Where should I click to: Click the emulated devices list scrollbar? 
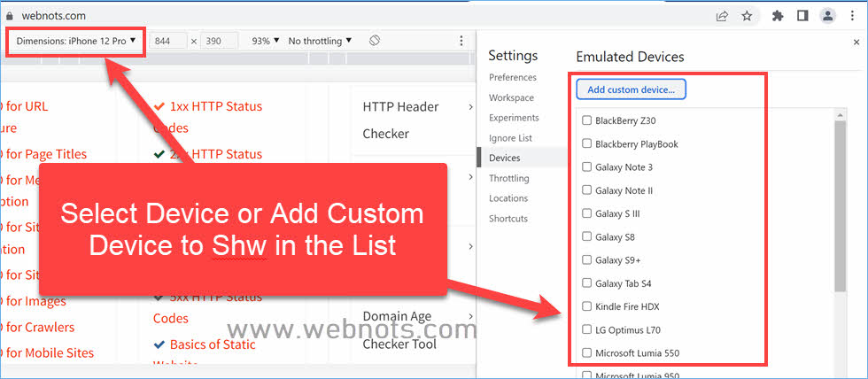click(840, 204)
